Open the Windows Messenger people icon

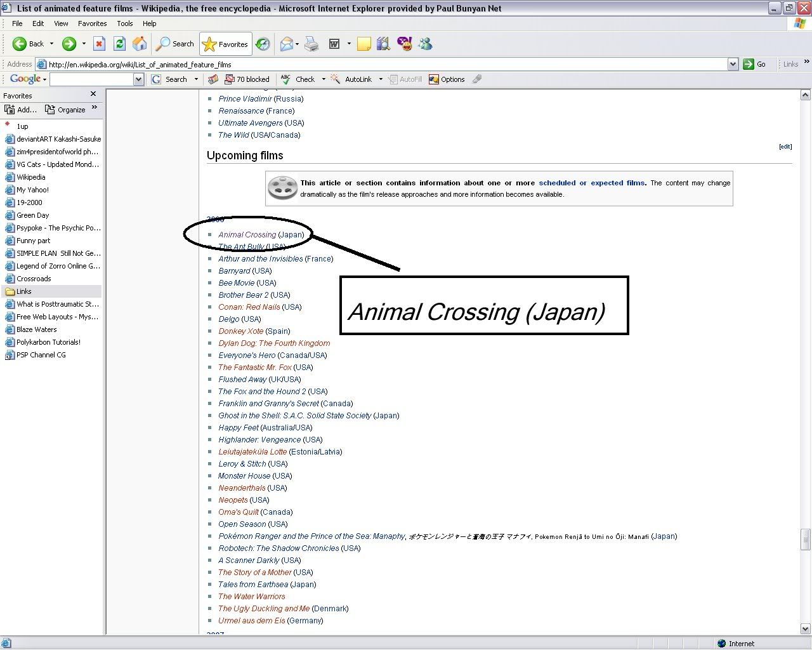(425, 44)
